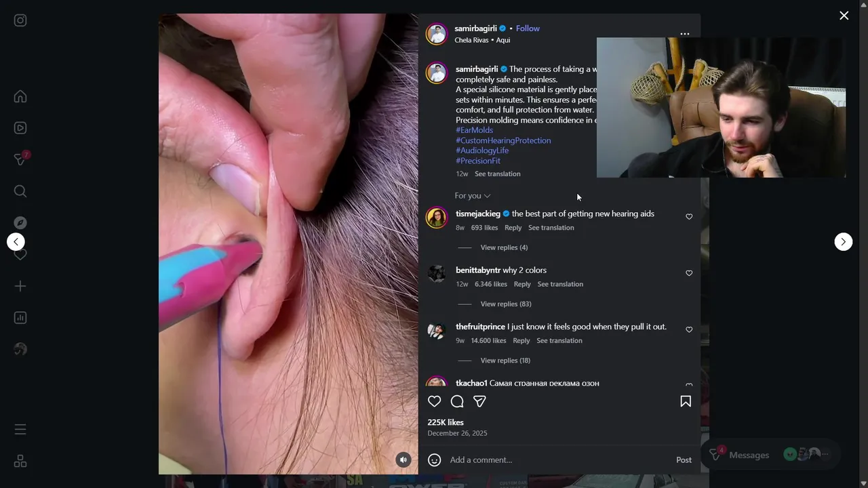The image size is (868, 488).
Task: Open the #EarMolds hashtag link
Action: pos(474,130)
